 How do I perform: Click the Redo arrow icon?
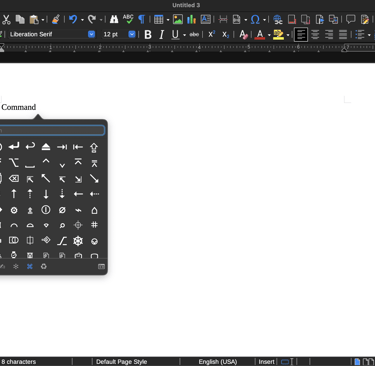(x=92, y=19)
